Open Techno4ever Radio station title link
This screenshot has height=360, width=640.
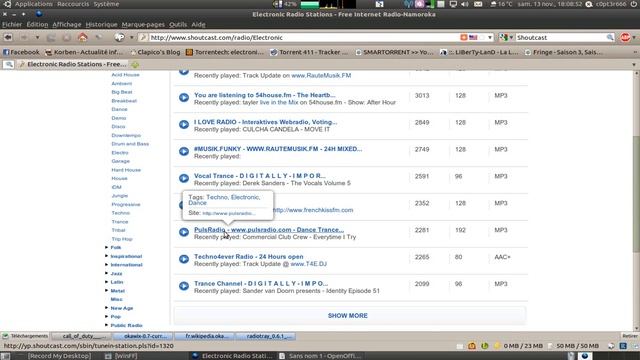tap(248, 257)
